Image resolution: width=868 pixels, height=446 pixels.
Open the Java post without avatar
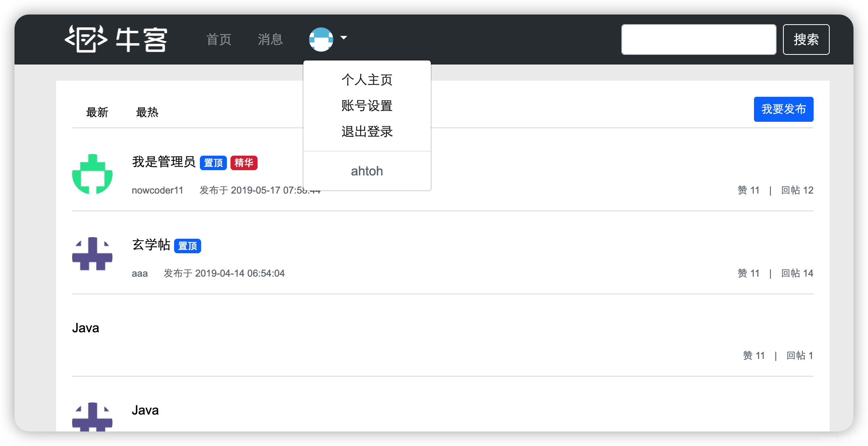point(85,328)
